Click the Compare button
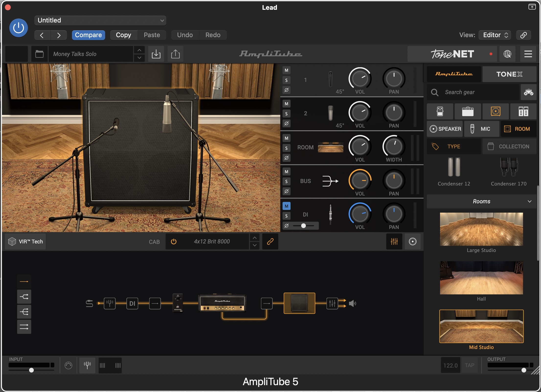Viewport: 541px width, 392px height. click(x=88, y=35)
